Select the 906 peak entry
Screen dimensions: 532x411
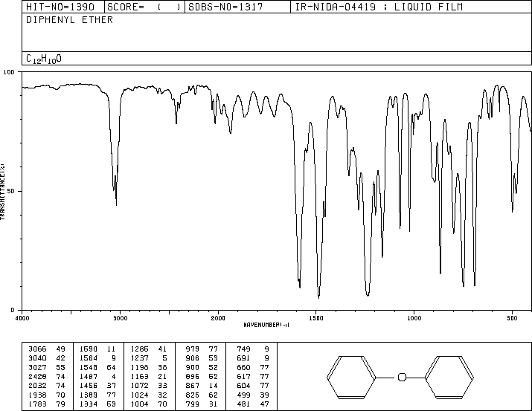pyautogui.click(x=202, y=358)
